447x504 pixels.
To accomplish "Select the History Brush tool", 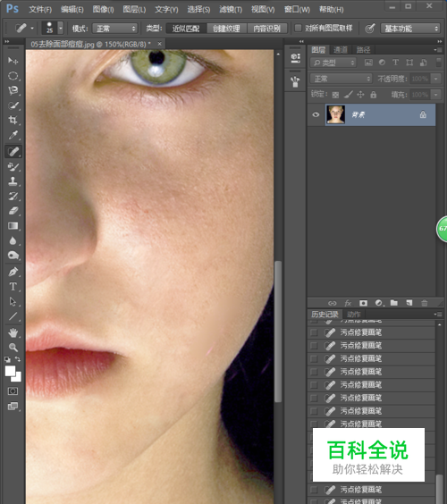I will tap(13, 196).
